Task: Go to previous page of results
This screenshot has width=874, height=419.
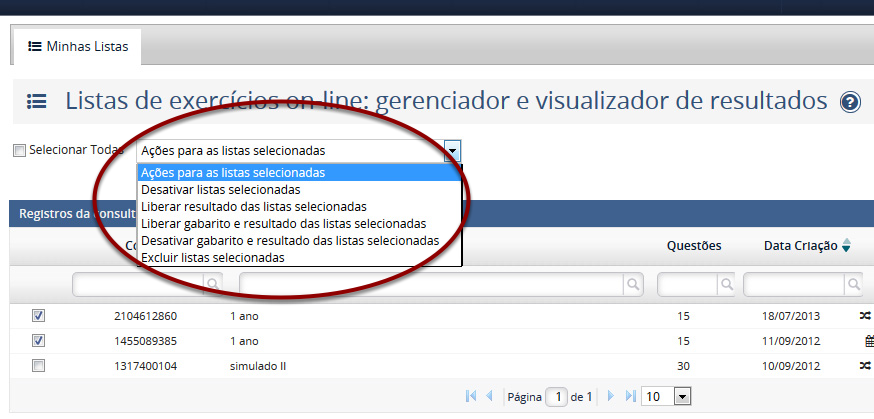Action: (489, 397)
